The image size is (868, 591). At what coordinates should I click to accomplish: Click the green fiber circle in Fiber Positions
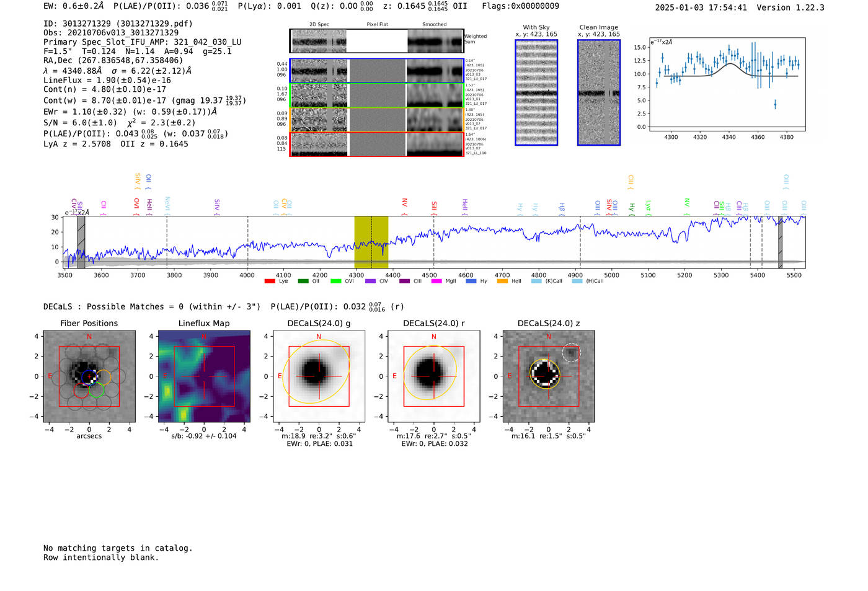click(x=96, y=390)
